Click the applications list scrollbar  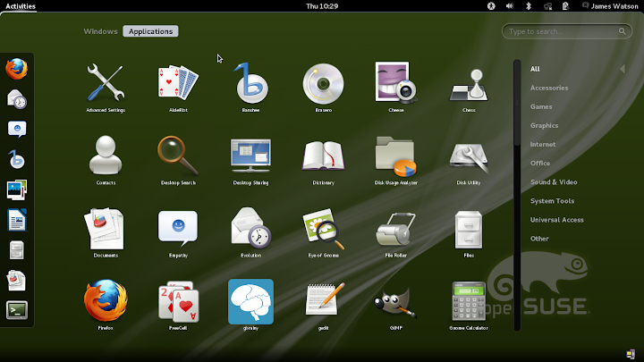click(517, 195)
